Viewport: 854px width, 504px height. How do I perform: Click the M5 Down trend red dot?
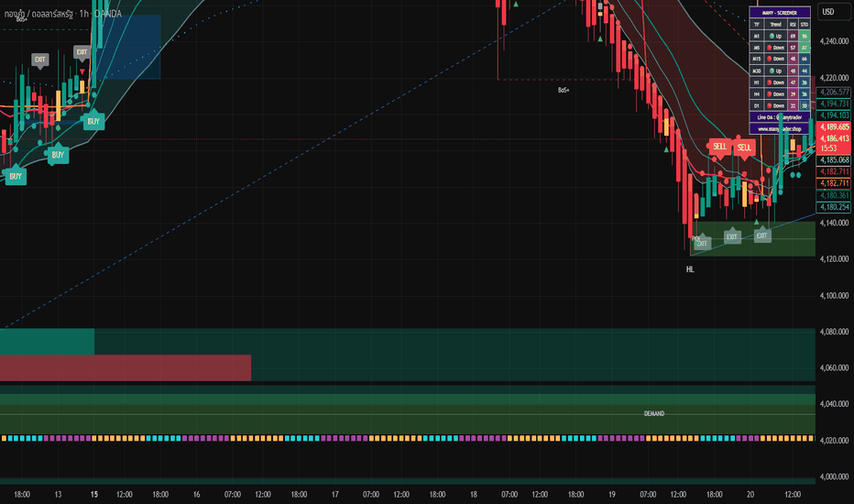click(x=770, y=48)
